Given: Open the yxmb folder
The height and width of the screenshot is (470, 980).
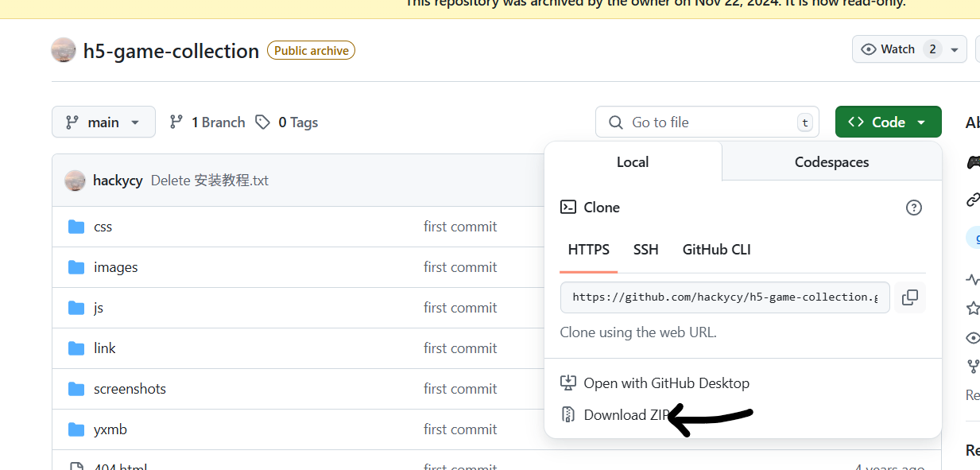Looking at the screenshot, I should coord(110,429).
